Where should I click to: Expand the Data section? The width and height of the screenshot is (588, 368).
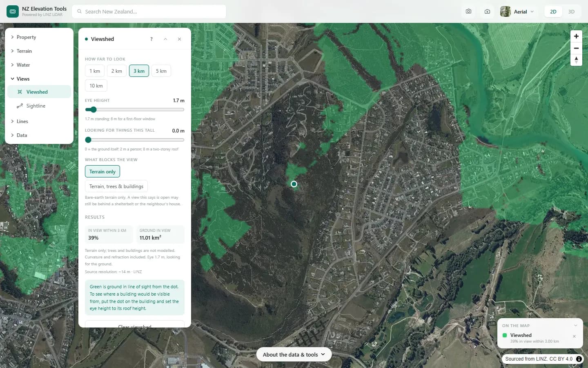39,135
